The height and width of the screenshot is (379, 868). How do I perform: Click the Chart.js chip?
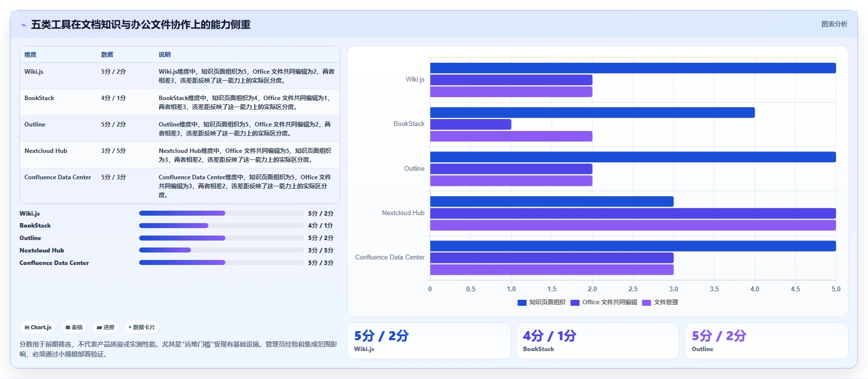tap(38, 327)
